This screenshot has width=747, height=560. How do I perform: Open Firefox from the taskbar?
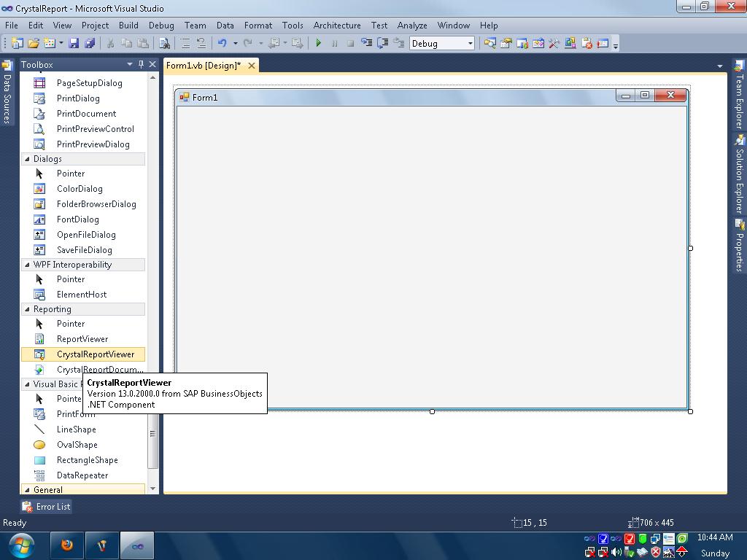66,545
